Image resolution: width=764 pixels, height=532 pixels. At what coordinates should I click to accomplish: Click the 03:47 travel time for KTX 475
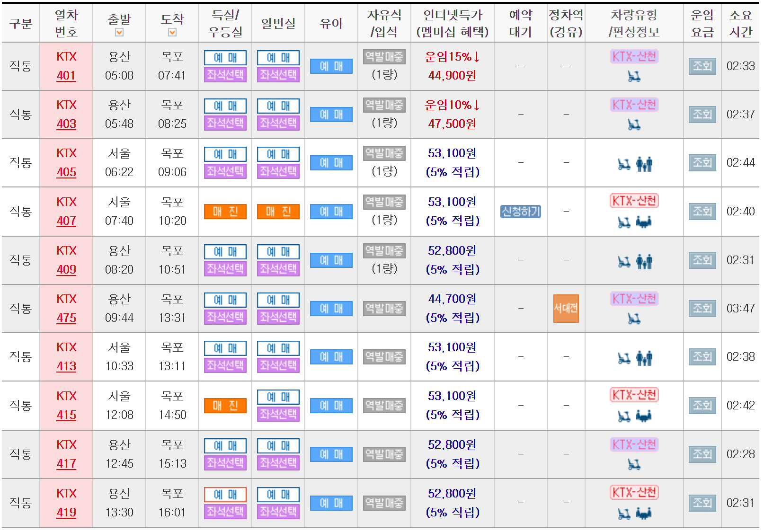coord(741,309)
